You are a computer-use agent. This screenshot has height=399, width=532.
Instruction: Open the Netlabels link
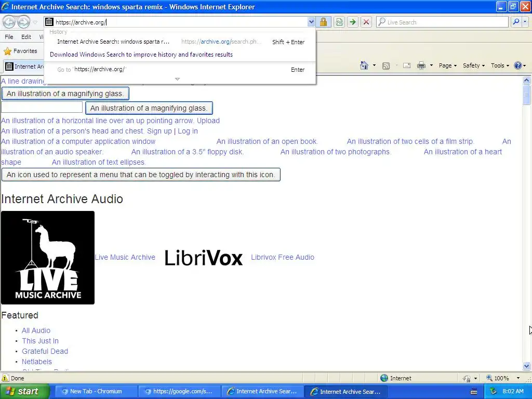tap(37, 362)
